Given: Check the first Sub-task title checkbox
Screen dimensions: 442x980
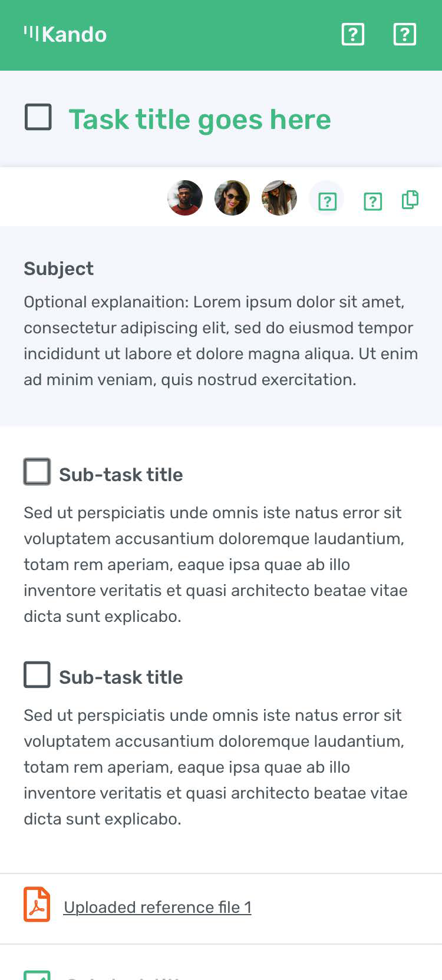Looking at the screenshot, I should coord(37,472).
